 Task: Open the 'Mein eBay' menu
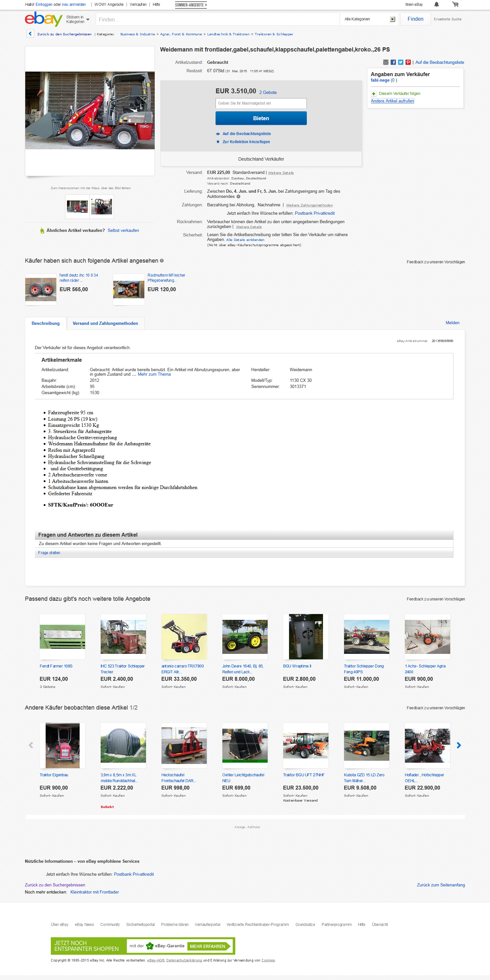[x=414, y=5]
